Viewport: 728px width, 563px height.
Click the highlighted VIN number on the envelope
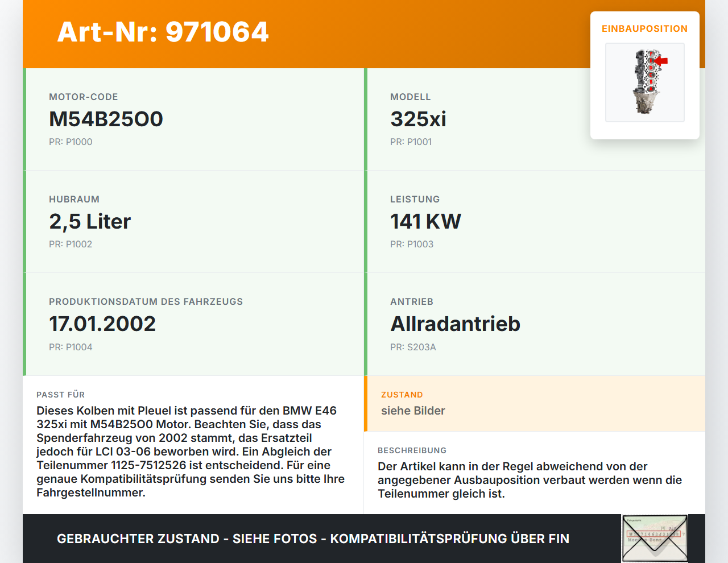coord(653,533)
